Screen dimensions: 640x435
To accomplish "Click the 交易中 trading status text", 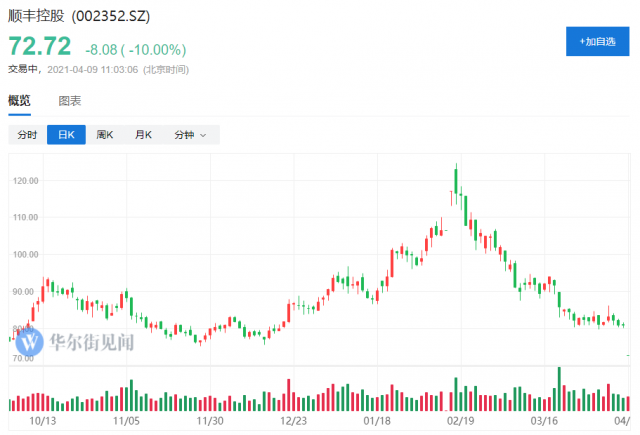I will point(23,69).
